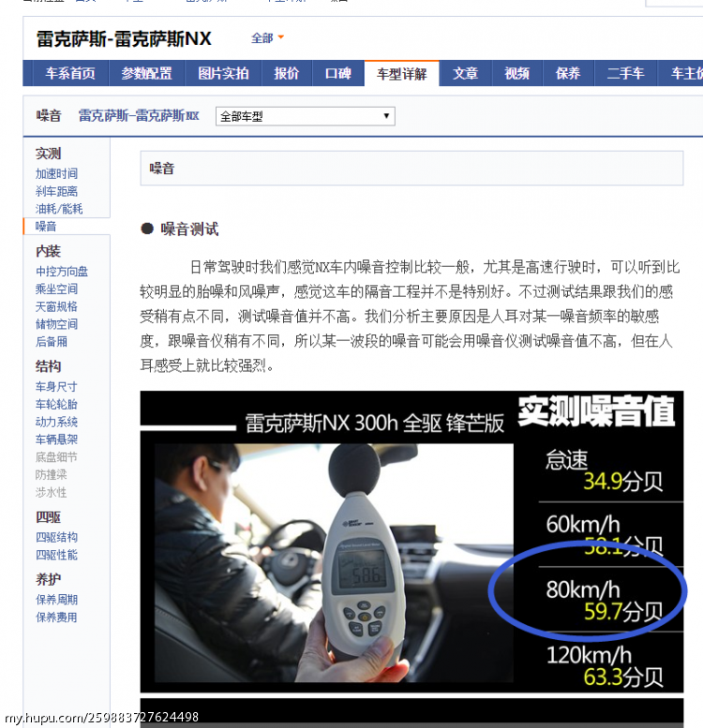Open 四驱性能 in the sidebar
Viewport: 703px width, 728px height.
coord(56,555)
